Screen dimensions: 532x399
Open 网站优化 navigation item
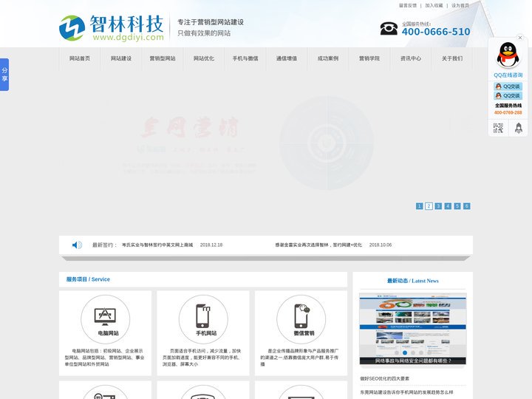click(204, 58)
